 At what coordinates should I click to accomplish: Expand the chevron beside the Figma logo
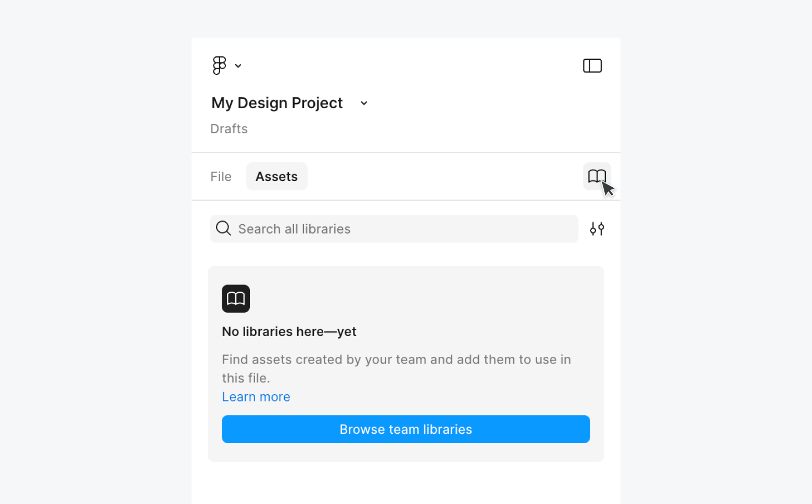[238, 66]
